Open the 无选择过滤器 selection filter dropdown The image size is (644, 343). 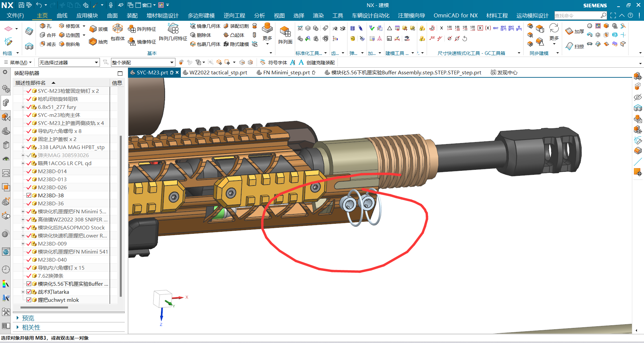(x=69, y=62)
